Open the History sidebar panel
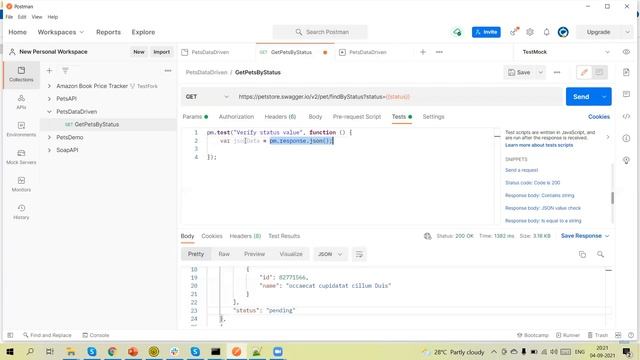This screenshot has width=640, height=360. [x=21, y=212]
